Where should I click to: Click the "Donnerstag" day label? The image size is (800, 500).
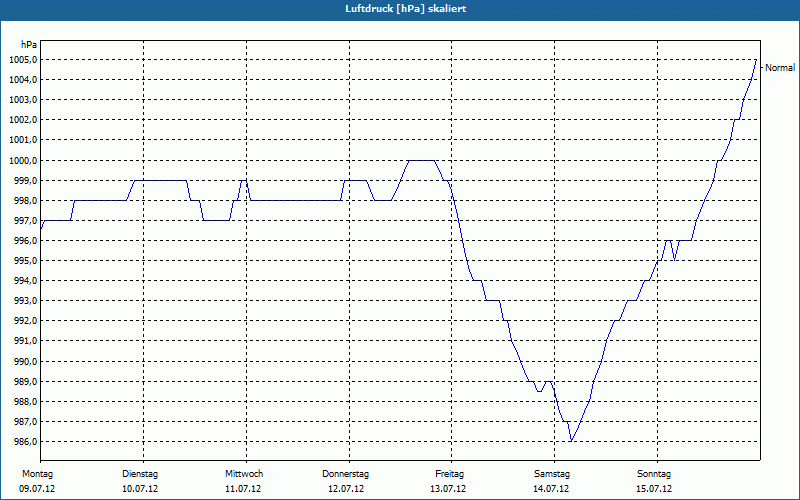tap(345, 474)
